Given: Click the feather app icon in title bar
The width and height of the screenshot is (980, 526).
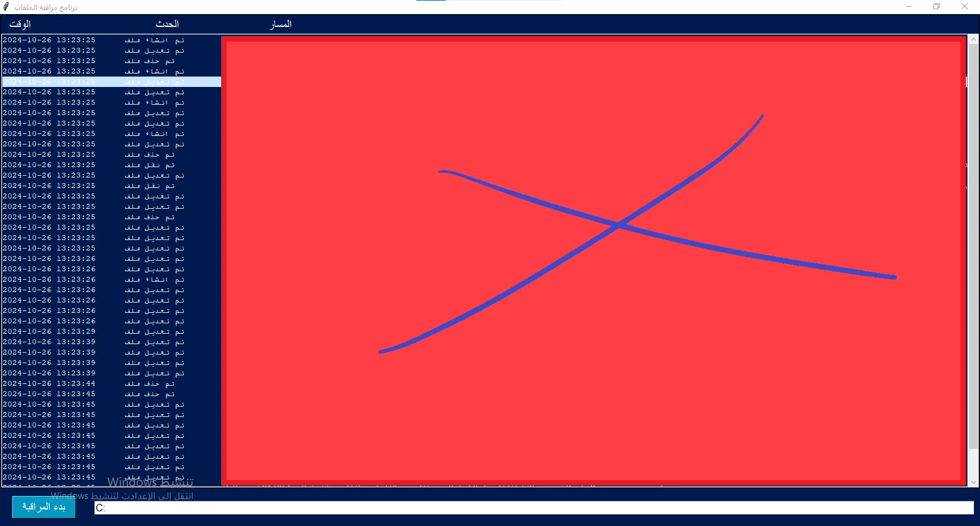Looking at the screenshot, I should (x=6, y=7).
